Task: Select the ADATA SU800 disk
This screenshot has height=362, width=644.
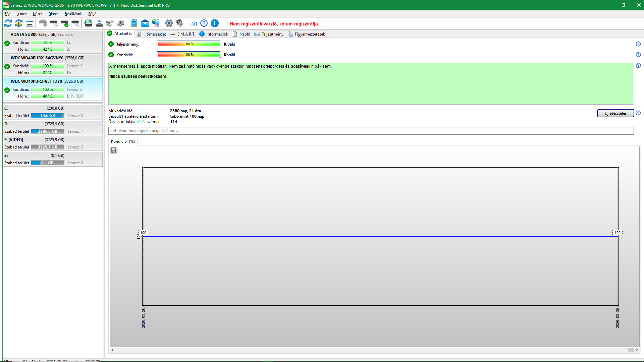Action: [24, 34]
